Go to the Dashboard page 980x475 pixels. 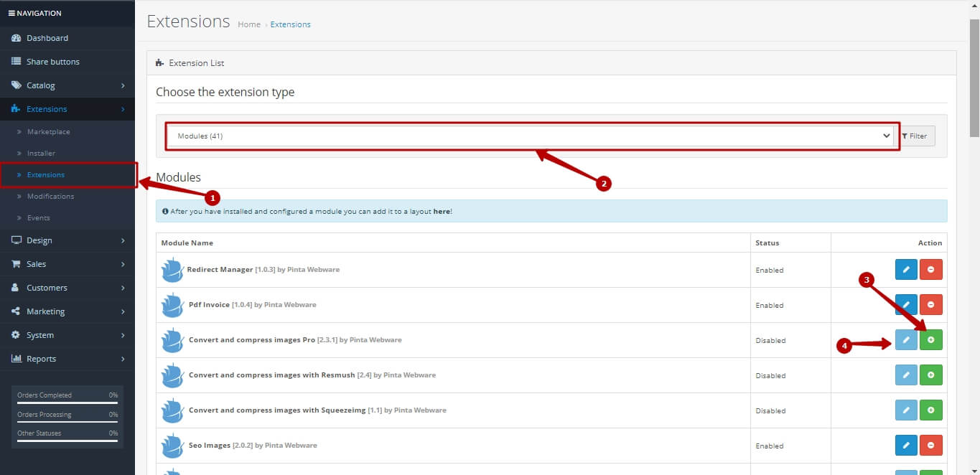pyautogui.click(x=47, y=38)
